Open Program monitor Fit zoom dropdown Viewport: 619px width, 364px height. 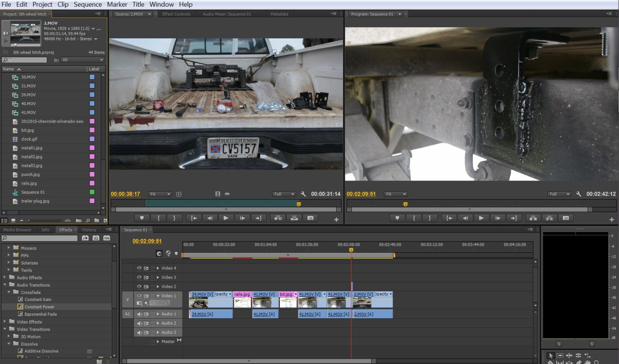[x=395, y=194]
